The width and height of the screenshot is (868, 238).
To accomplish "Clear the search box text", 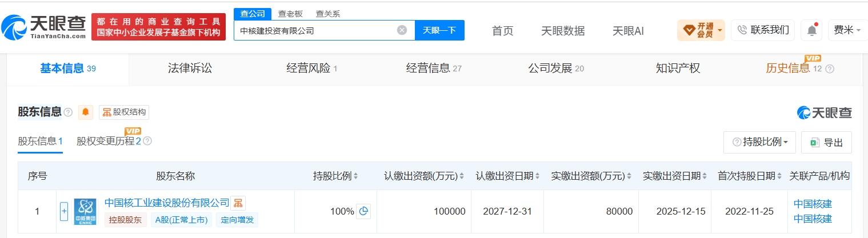I will [x=402, y=30].
